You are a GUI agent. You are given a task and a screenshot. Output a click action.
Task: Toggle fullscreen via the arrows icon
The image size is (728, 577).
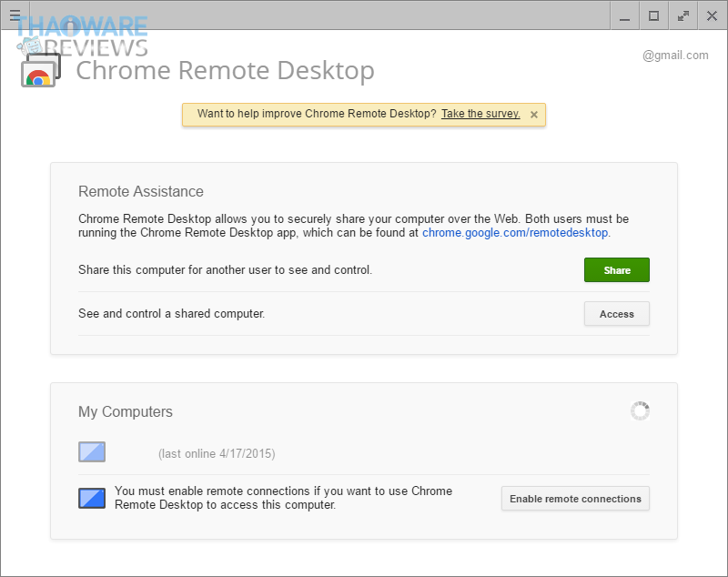(x=683, y=15)
